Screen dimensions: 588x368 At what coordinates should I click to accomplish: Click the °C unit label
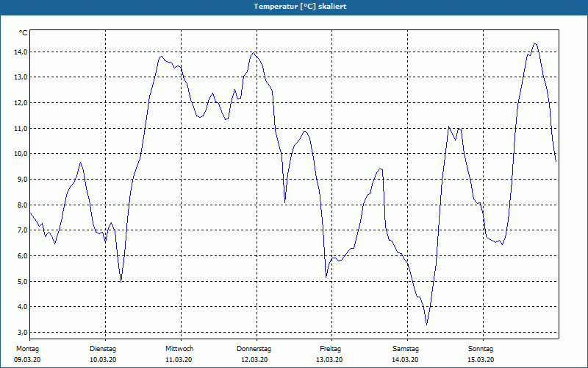pos(24,33)
